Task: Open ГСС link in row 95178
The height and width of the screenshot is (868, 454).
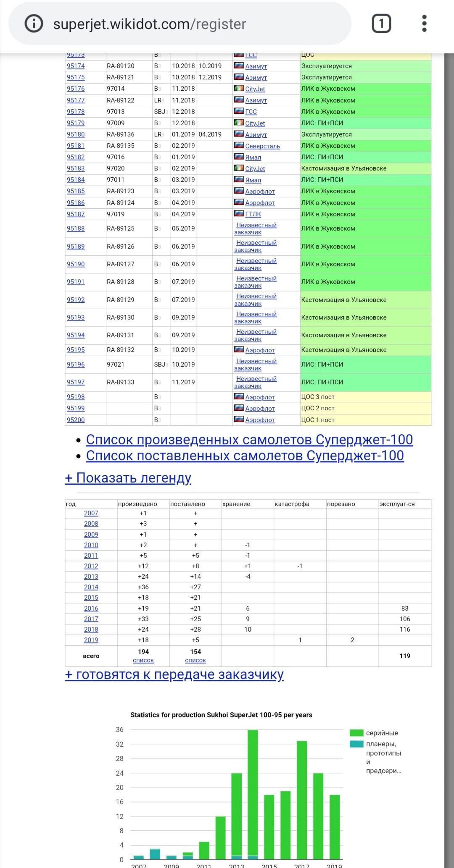Action: click(251, 112)
